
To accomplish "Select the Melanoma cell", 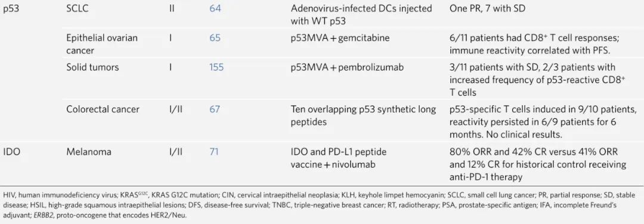I will (x=89, y=152).
